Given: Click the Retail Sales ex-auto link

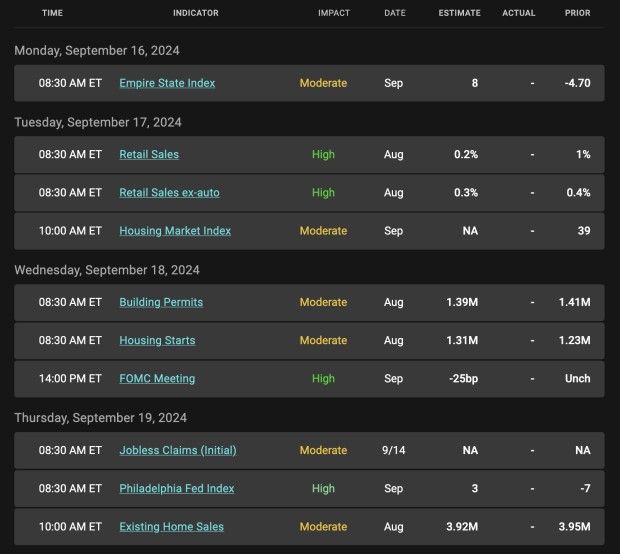Looking at the screenshot, I should [169, 193].
